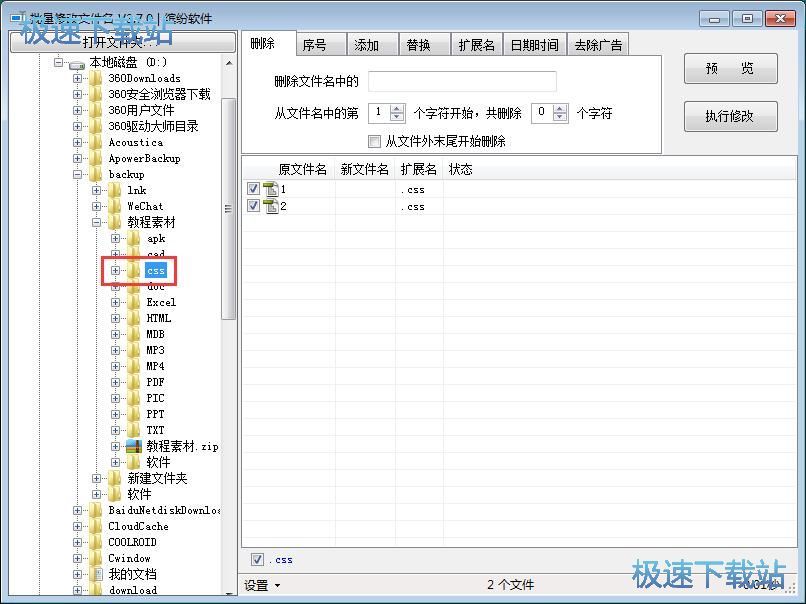
Task: Click the 状态 column header
Action: [x=460, y=169]
